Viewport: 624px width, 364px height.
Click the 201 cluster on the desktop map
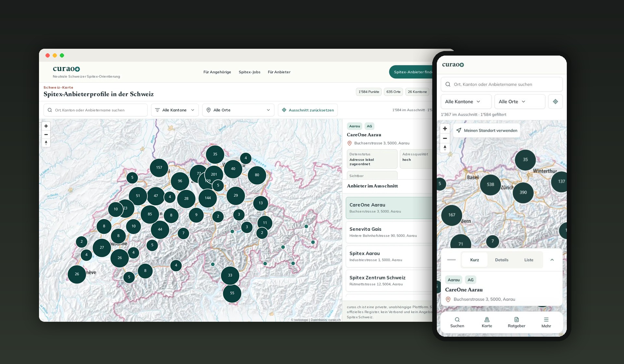(214, 175)
